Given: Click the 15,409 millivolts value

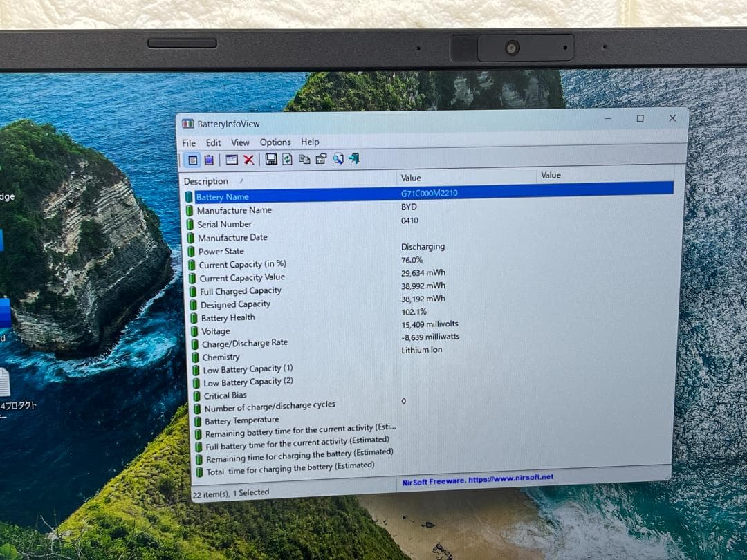Looking at the screenshot, I should coord(430,324).
